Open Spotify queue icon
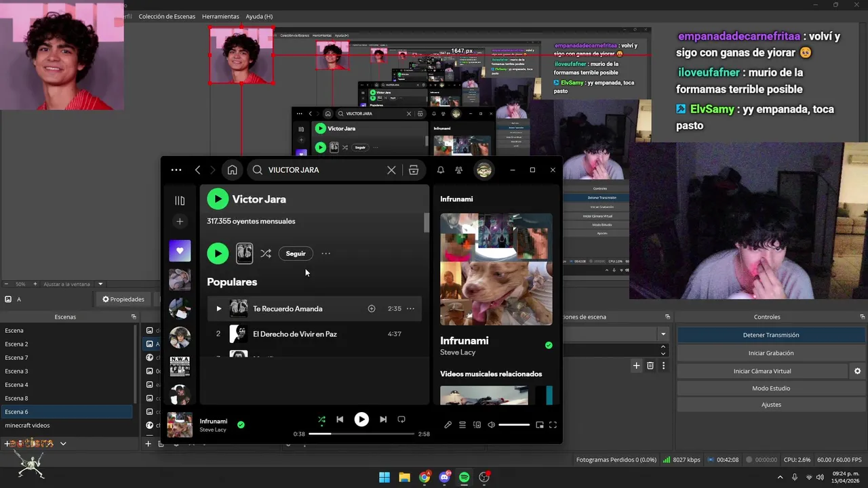This screenshot has height=488, width=868. [x=462, y=425]
